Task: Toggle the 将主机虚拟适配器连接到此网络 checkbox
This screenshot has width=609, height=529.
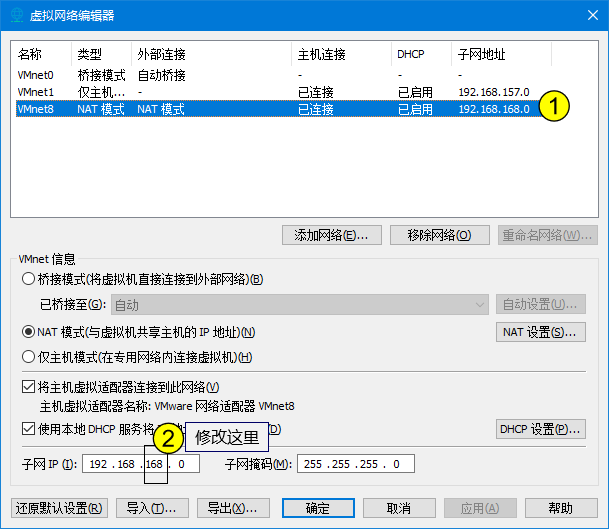Action: tap(28, 387)
